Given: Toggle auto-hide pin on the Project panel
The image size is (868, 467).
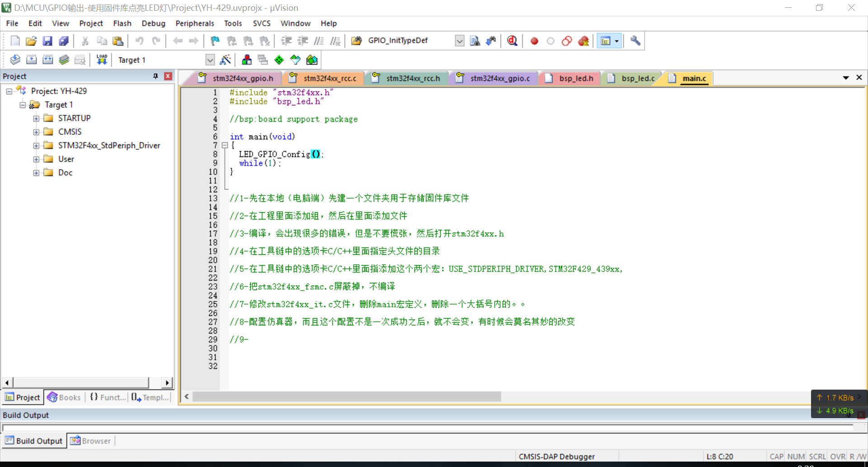Looking at the screenshot, I should click(155, 76).
